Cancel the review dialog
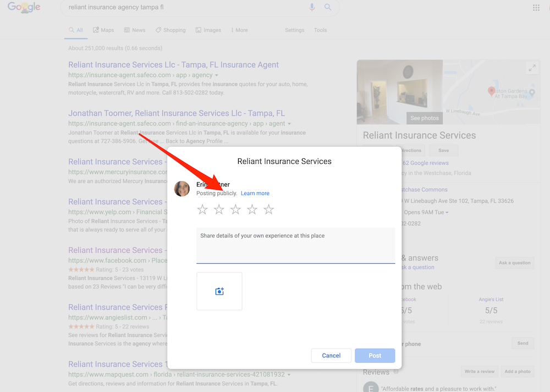Screen dimensions: 550x392 point(331,356)
